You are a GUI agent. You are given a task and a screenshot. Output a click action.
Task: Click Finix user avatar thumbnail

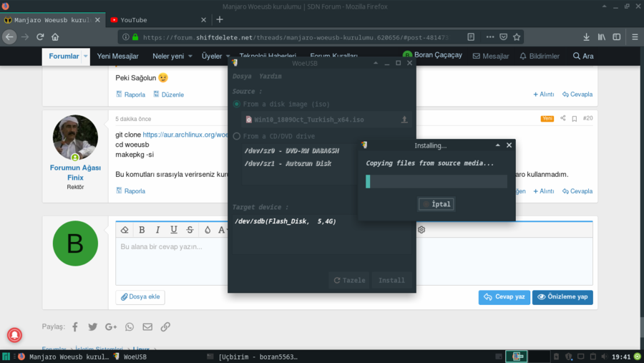[x=75, y=137]
